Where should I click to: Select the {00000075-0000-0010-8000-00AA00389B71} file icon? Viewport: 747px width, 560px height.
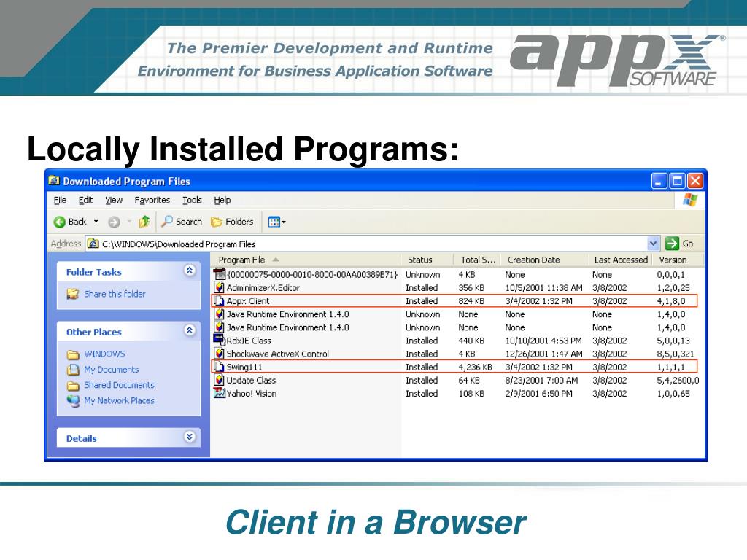point(219,274)
